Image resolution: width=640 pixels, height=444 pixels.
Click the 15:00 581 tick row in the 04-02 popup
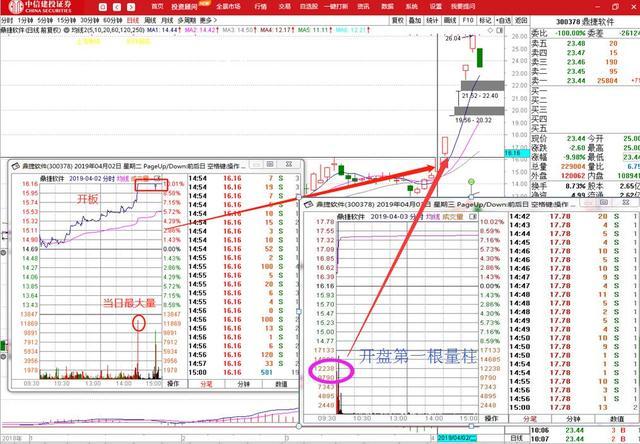pyautogui.click(x=244, y=372)
